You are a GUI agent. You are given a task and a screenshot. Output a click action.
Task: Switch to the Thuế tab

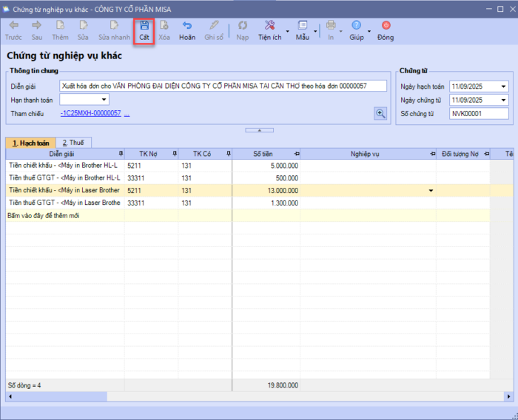click(72, 142)
